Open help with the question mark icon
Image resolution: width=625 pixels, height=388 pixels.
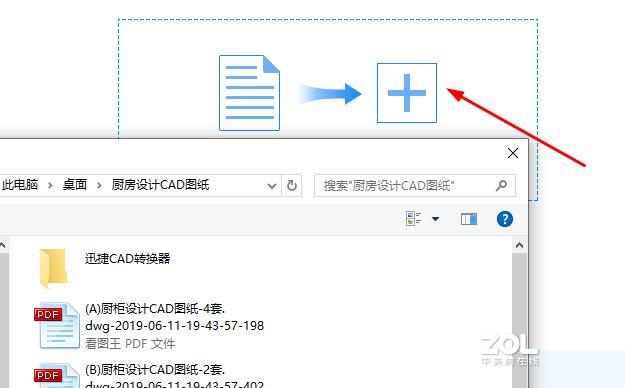click(505, 219)
